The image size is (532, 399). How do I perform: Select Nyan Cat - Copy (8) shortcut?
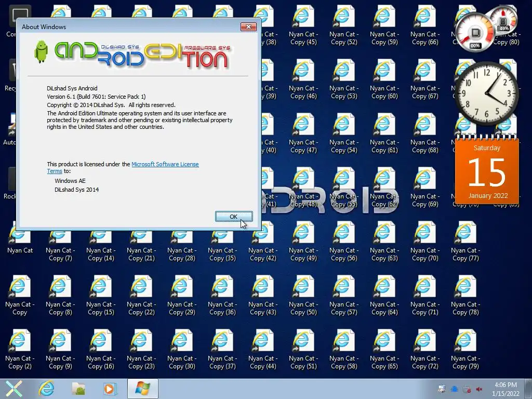point(60,296)
